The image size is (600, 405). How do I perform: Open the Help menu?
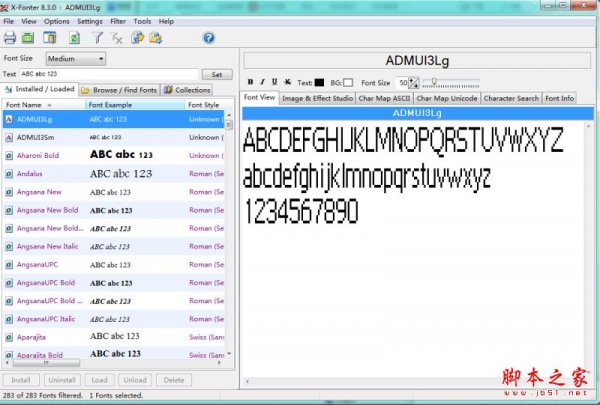pos(166,21)
